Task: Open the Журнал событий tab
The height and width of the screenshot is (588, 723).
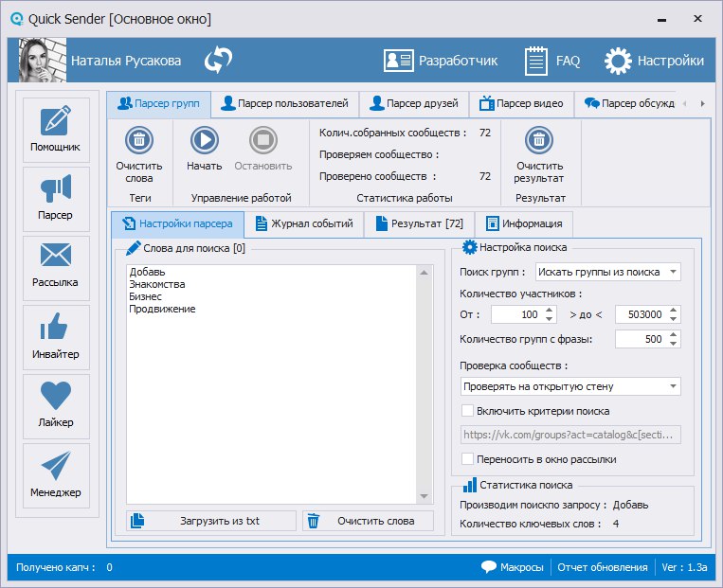Action: (x=303, y=224)
